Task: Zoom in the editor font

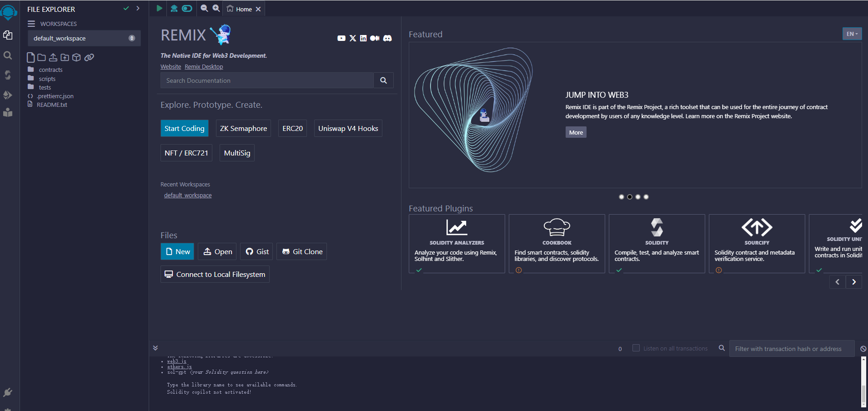Action: click(216, 8)
